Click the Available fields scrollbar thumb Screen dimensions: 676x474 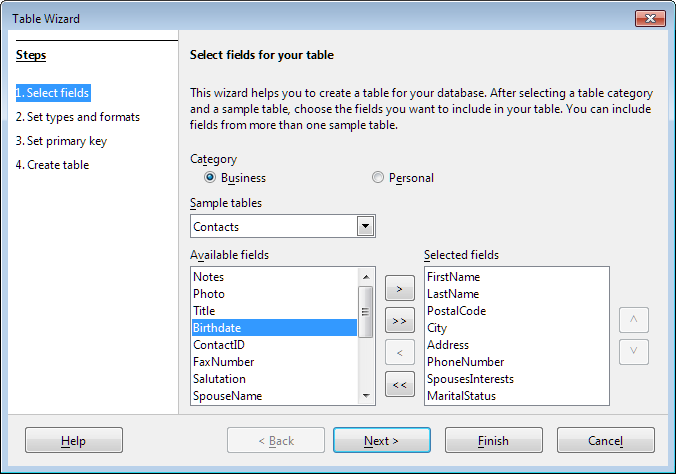coord(366,312)
